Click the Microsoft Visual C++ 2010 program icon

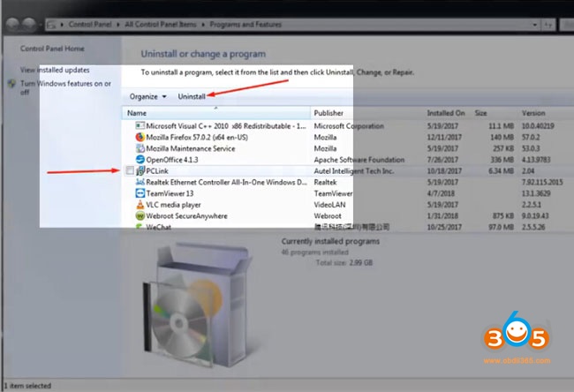tap(140, 126)
